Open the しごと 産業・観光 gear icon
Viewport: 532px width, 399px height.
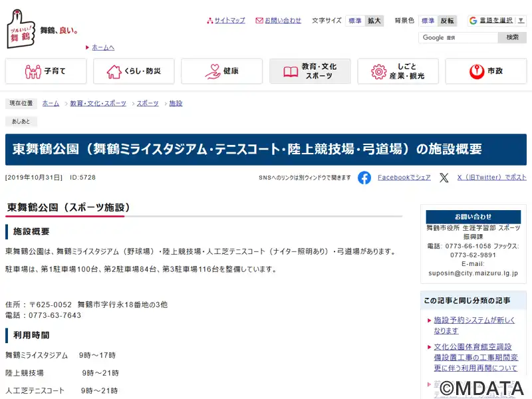pyautogui.click(x=379, y=71)
